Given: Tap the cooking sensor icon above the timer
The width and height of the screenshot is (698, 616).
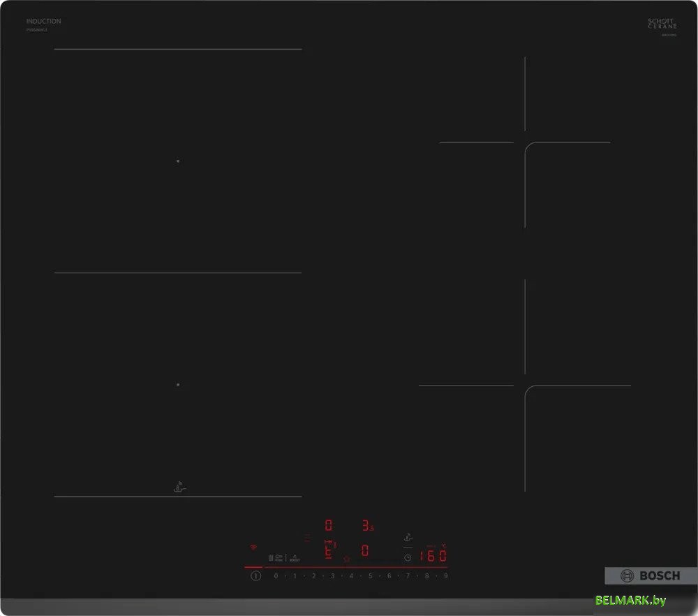Looking at the screenshot, I should point(408,538).
